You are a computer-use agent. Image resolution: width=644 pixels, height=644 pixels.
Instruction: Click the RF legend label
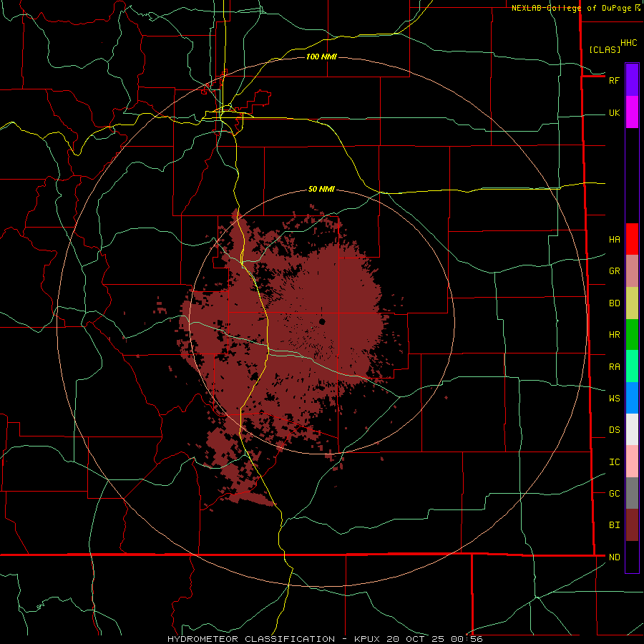click(x=615, y=80)
